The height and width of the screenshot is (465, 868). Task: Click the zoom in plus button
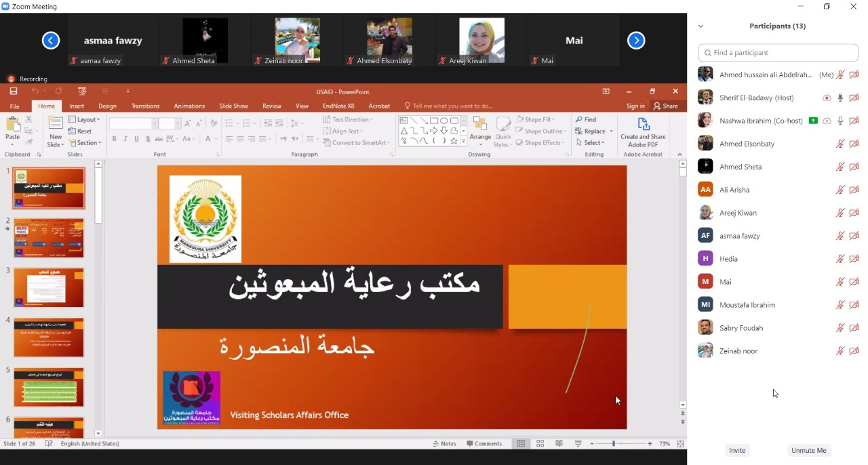650,443
